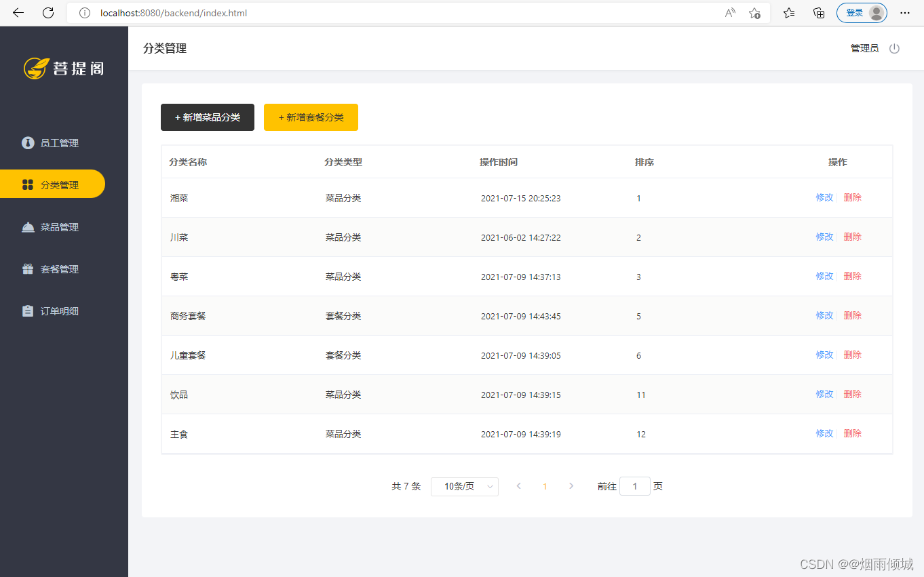
Task: Click the 管理员 user label
Action: pos(864,48)
